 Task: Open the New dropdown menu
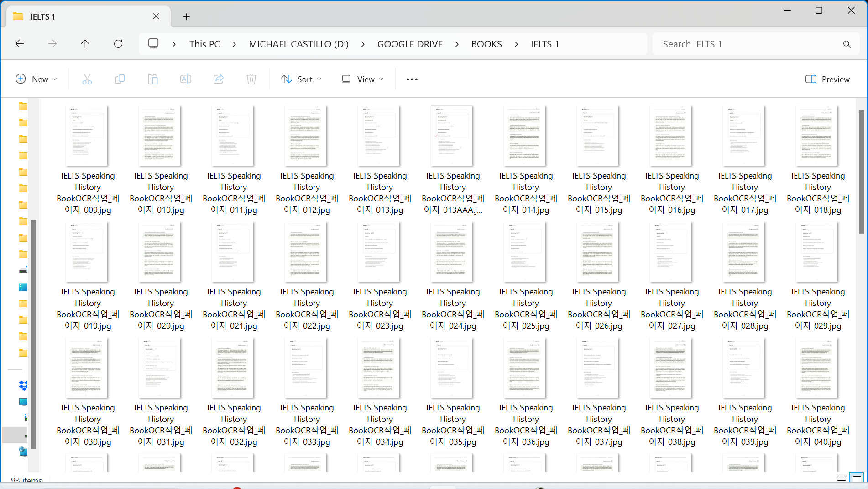[x=36, y=79]
